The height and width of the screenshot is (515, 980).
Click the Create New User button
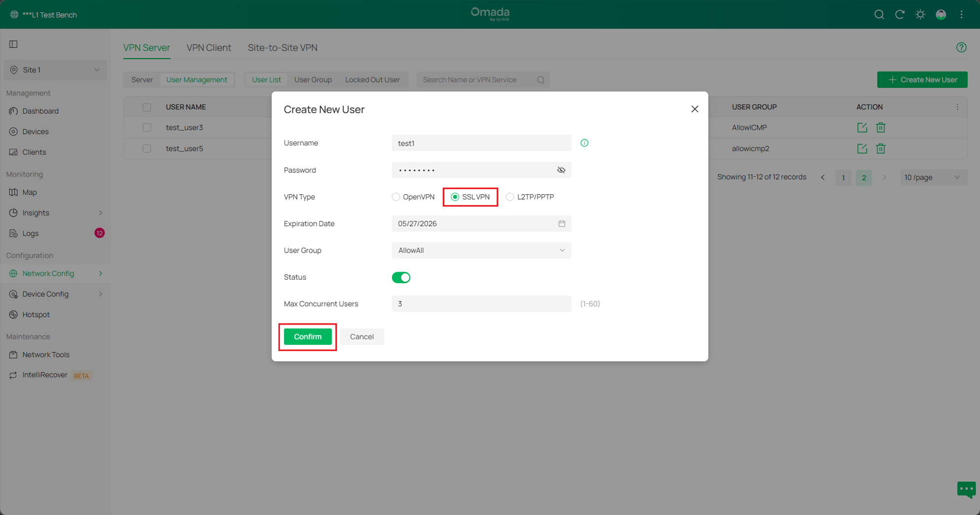tap(922, 80)
